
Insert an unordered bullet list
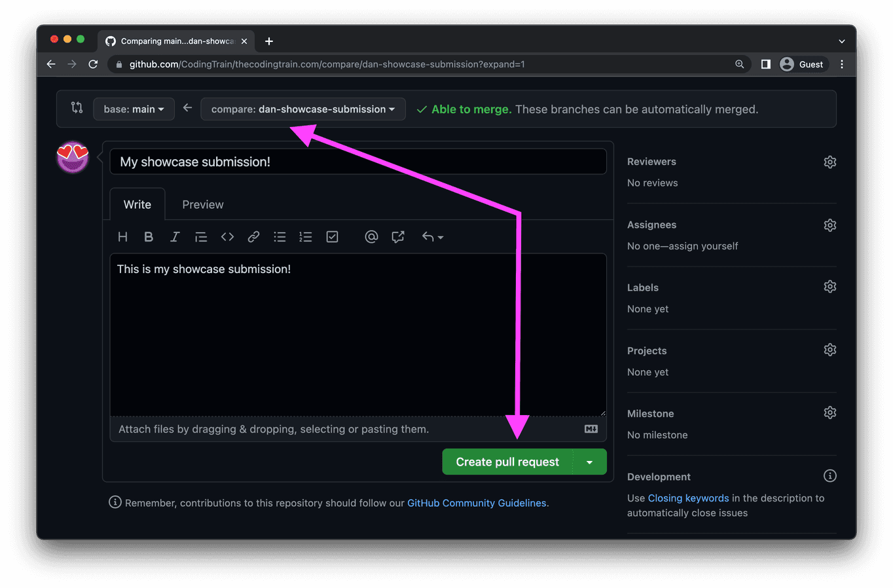coord(280,237)
